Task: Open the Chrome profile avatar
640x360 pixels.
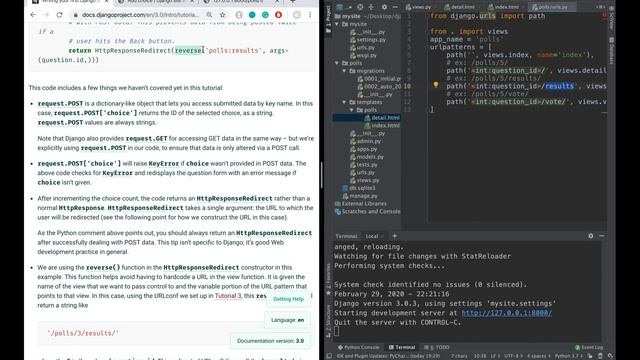Action: pyautogui.click(x=297, y=15)
